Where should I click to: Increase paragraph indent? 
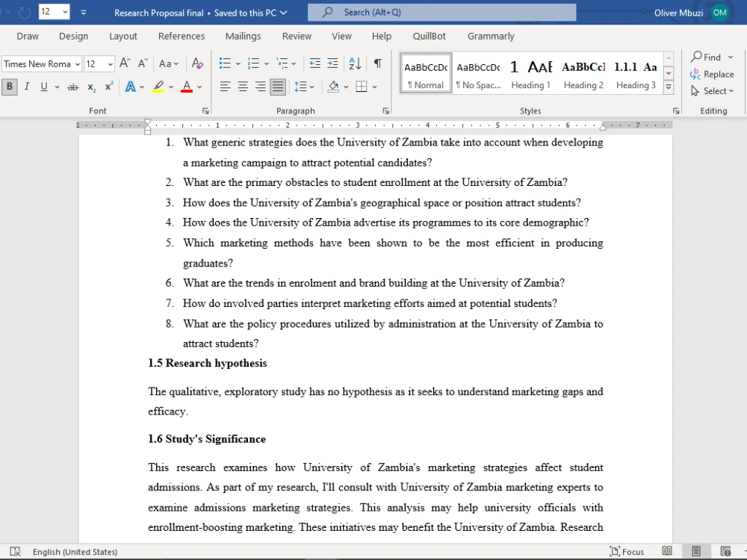[x=332, y=63]
